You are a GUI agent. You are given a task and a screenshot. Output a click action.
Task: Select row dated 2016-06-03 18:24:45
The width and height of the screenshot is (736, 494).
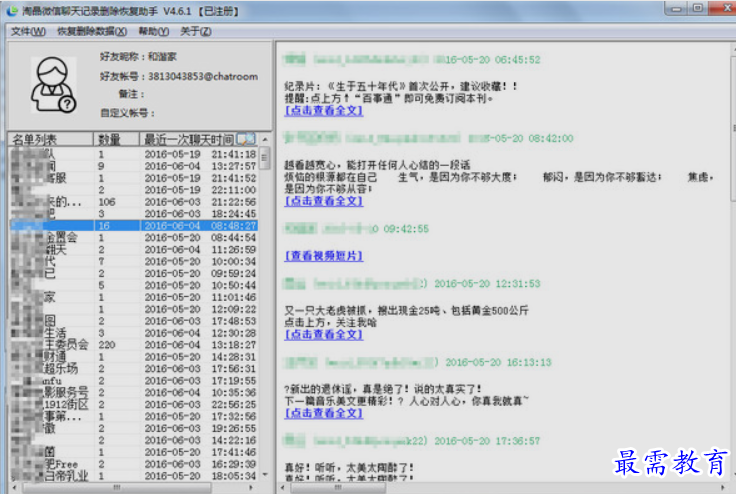pyautogui.click(x=134, y=214)
